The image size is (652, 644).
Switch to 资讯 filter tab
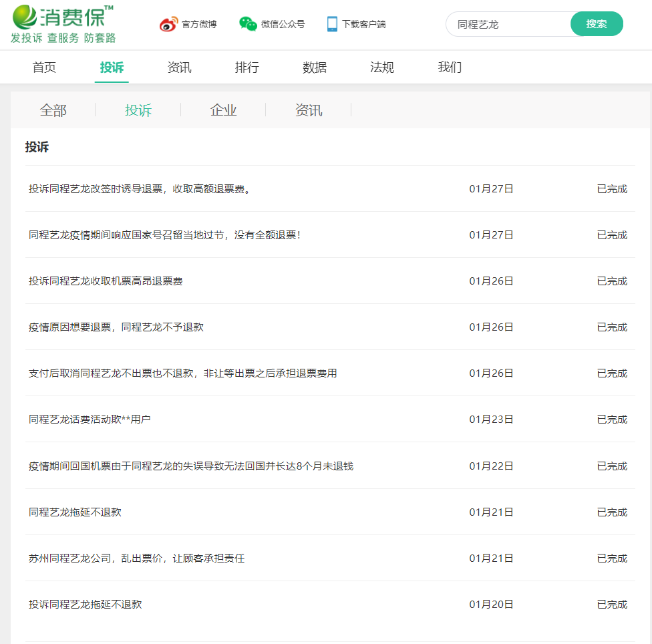click(x=309, y=110)
